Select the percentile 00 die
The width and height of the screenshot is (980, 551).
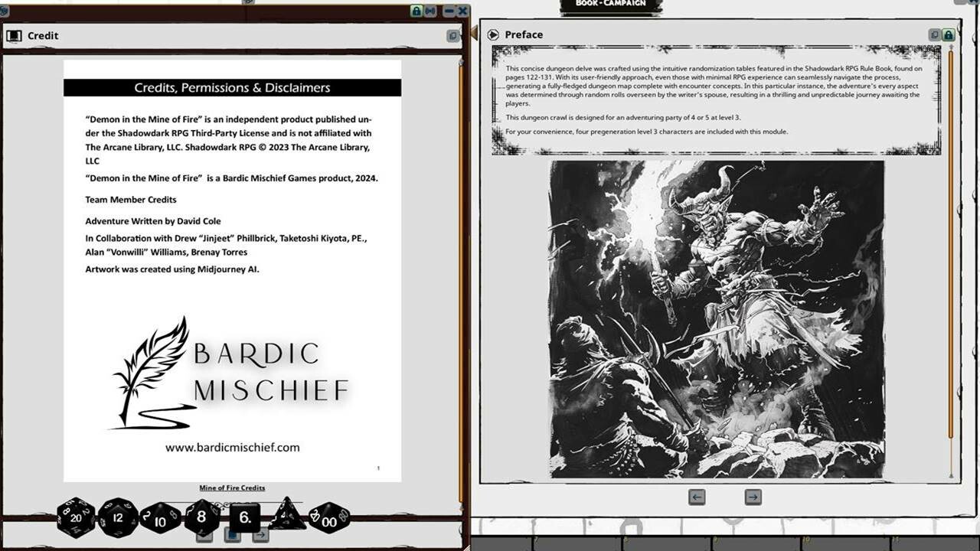pos(329,518)
